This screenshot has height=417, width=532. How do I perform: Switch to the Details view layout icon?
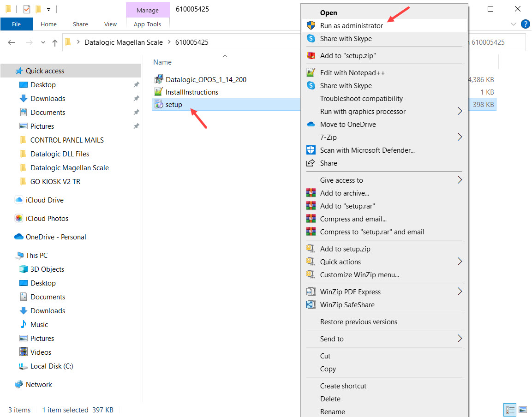click(509, 410)
